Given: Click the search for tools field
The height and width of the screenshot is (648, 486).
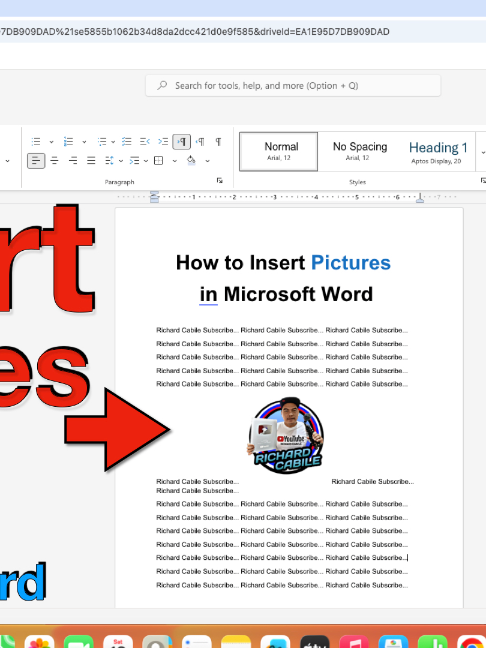Looking at the screenshot, I should (293, 86).
